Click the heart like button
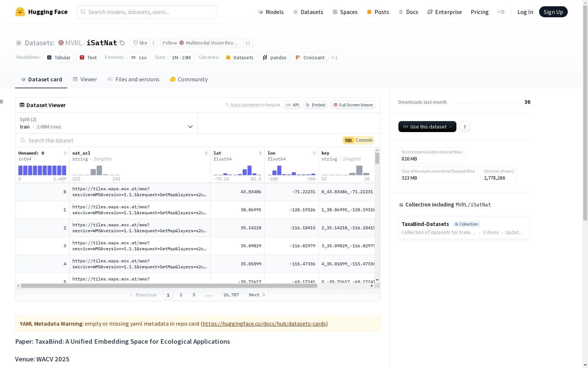Screen dimensions: 588x368 pyautogui.click(x=140, y=43)
